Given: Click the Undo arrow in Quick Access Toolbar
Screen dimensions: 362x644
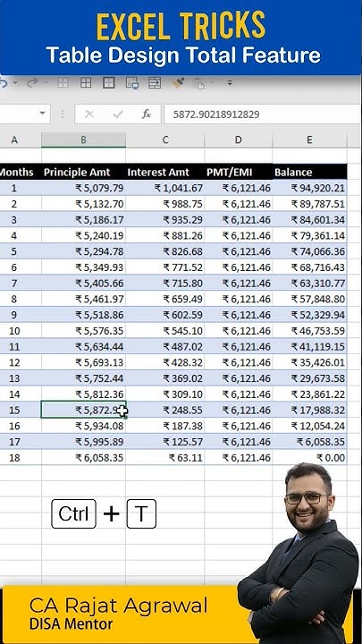Looking at the screenshot, I should 4,83.
